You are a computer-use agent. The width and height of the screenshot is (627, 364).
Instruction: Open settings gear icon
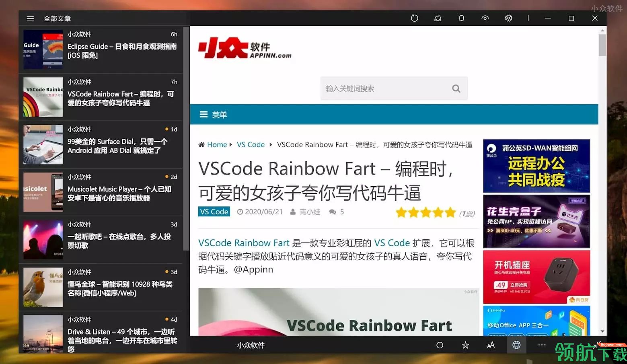[x=509, y=18]
